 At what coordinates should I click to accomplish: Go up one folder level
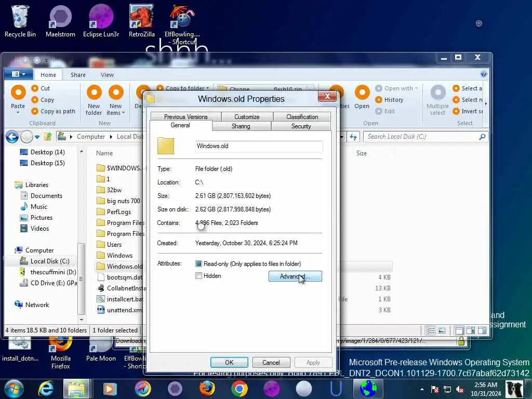pyautogui.click(x=48, y=137)
